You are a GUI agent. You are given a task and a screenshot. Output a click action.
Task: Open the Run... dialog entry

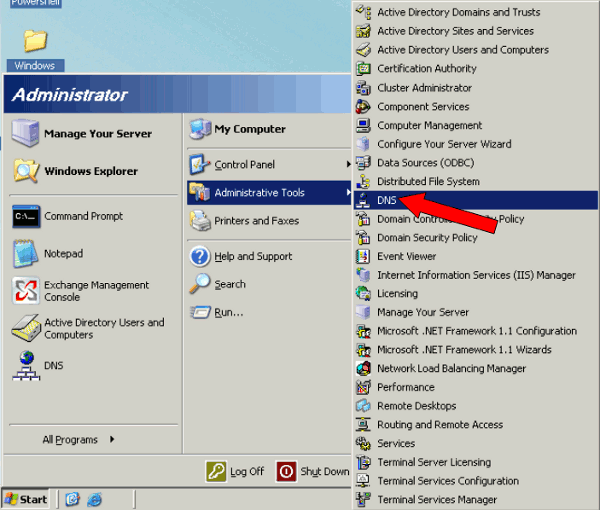269,313
